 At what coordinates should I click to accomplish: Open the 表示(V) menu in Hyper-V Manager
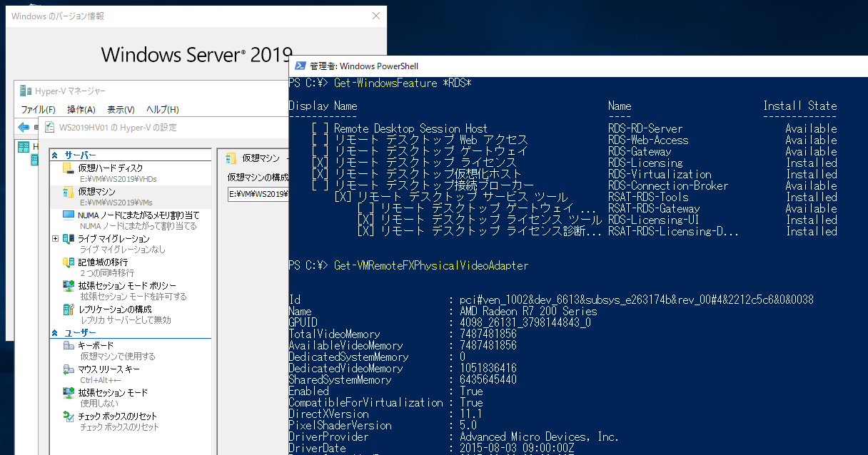(x=121, y=109)
